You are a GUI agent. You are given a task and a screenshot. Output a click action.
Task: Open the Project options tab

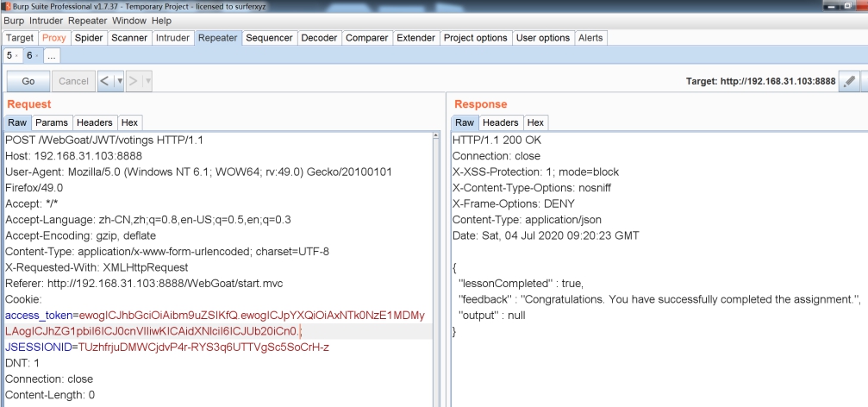coord(476,38)
